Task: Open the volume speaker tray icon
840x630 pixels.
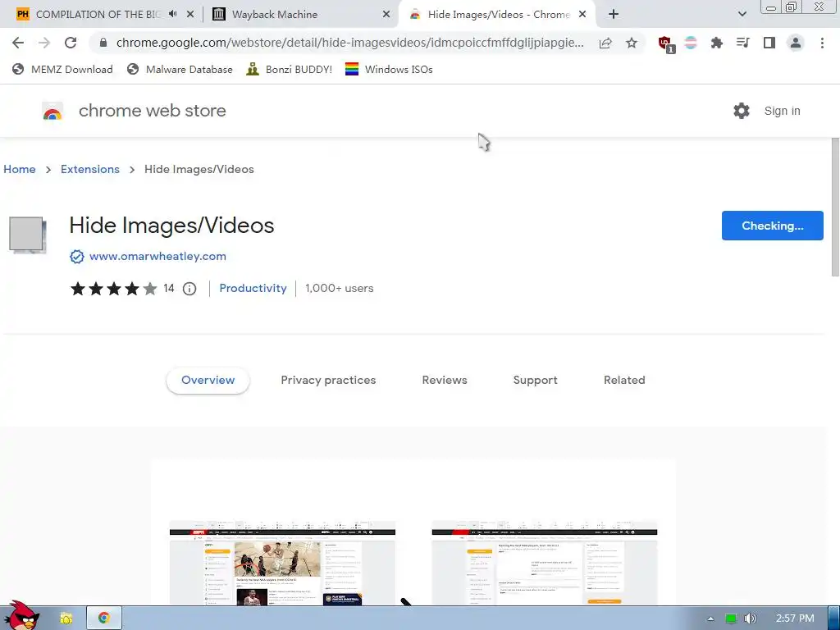Action: [750, 619]
